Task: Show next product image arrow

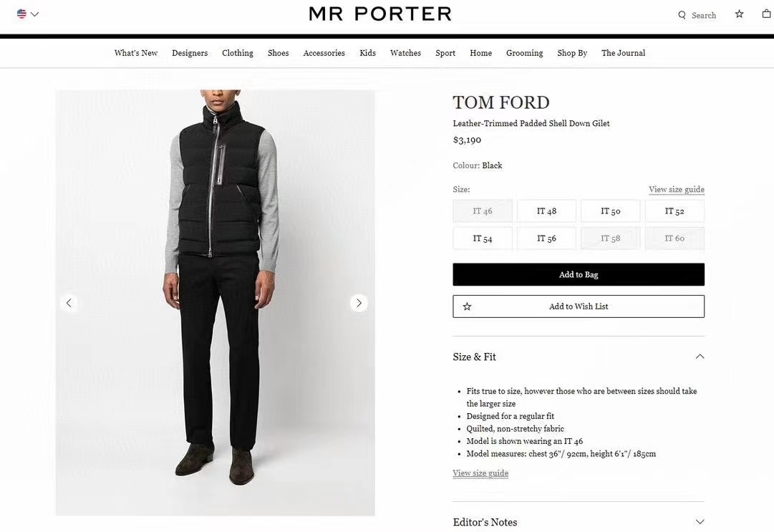Action: pos(359,303)
